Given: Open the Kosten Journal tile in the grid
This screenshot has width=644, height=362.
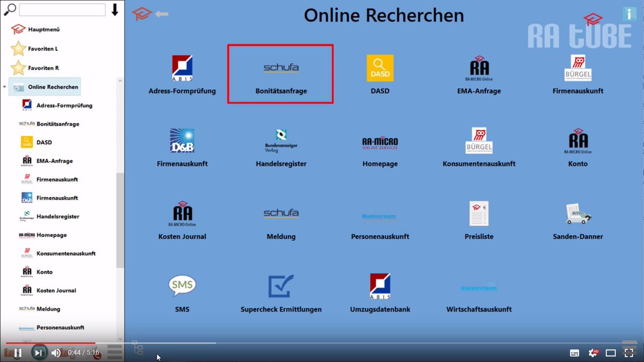Looking at the screenshot, I should click(182, 220).
